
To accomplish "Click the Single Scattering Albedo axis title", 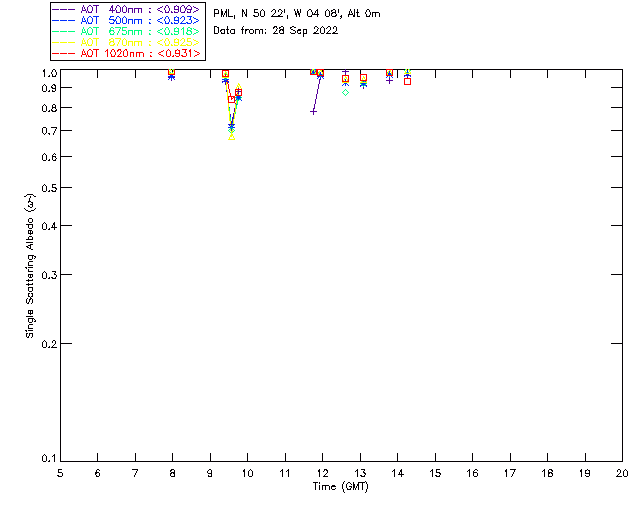I will click(x=30, y=265).
